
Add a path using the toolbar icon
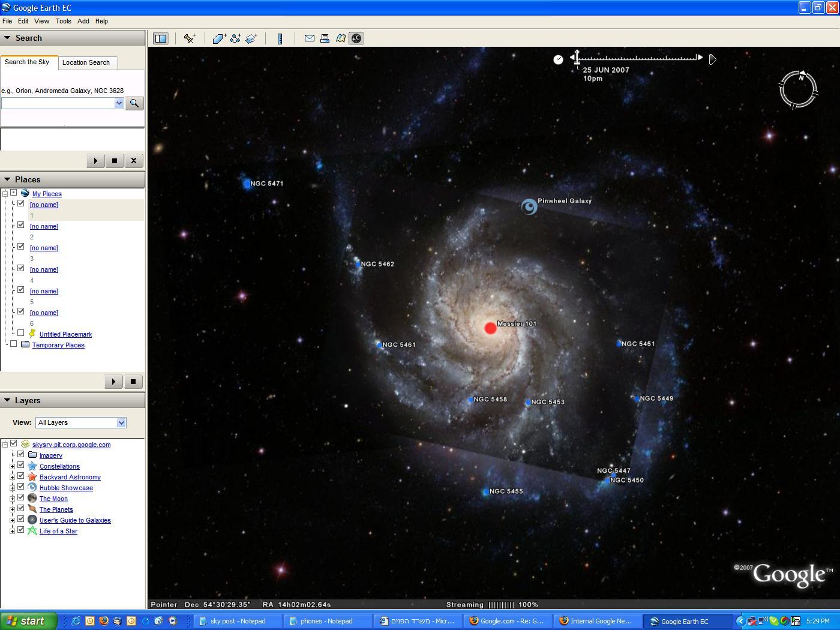tap(235, 38)
